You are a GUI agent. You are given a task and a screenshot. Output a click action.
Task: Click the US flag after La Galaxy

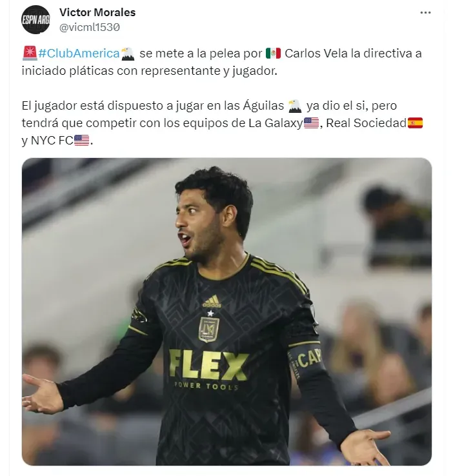tap(311, 123)
